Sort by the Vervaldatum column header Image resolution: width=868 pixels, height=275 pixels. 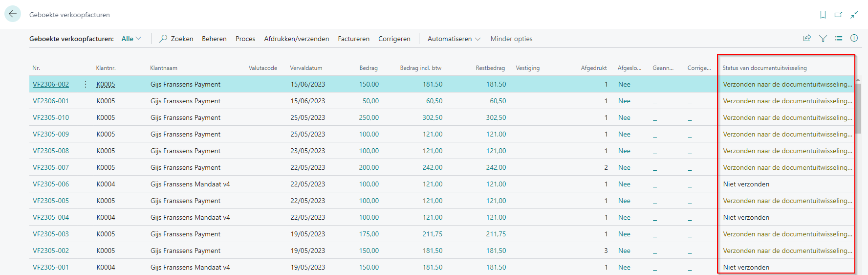pyautogui.click(x=306, y=68)
